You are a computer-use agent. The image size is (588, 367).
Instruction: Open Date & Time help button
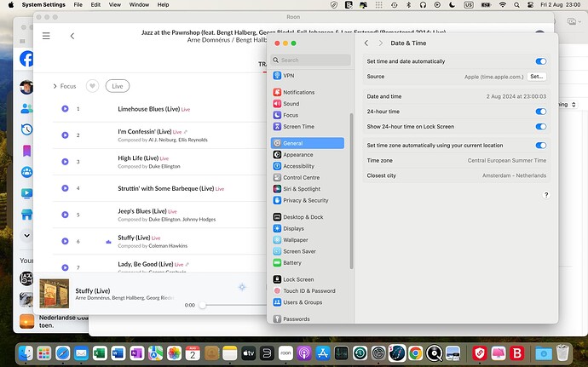tap(546, 195)
